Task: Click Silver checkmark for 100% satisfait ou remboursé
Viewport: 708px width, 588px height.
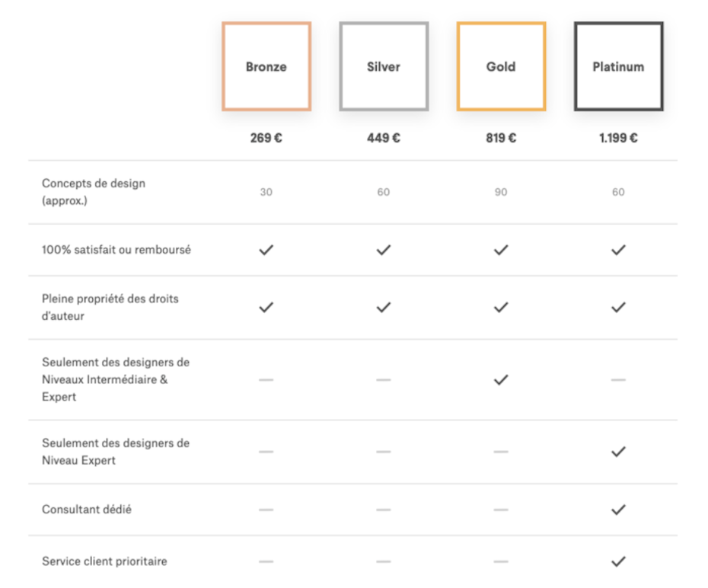Action: [x=384, y=250]
